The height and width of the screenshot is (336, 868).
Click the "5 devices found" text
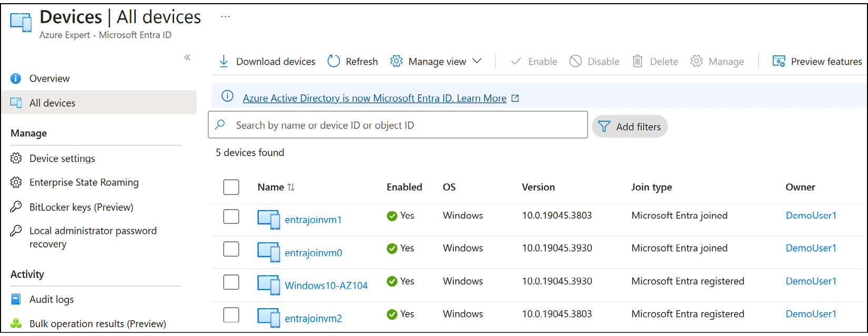coord(250,153)
